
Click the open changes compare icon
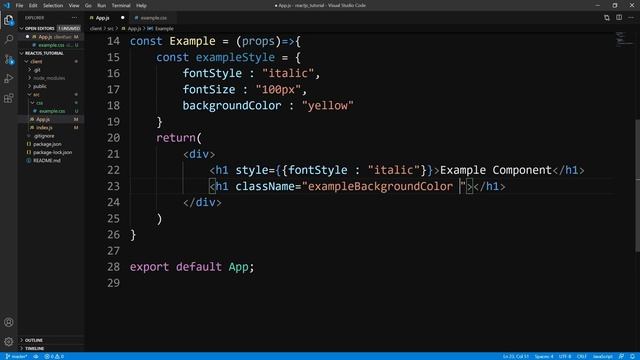point(607,18)
